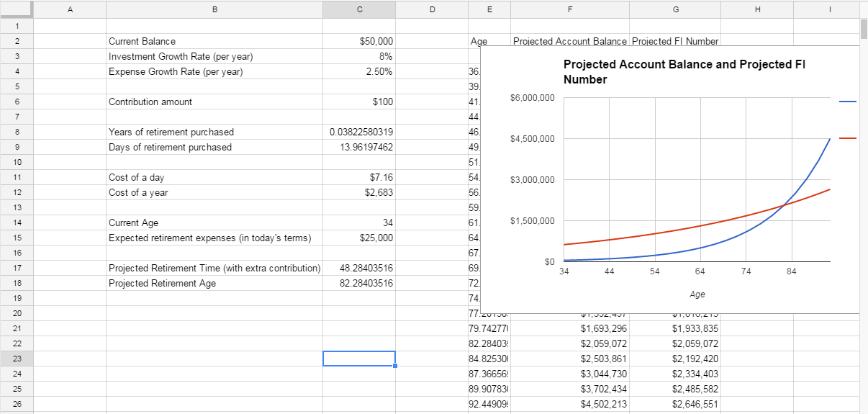Viewport: 868px width, 414px height.
Task: Click the 'Age' header cell in column E
Action: (x=489, y=41)
